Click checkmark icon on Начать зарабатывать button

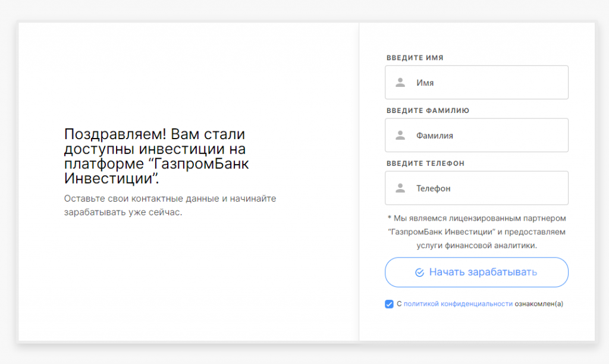point(419,273)
